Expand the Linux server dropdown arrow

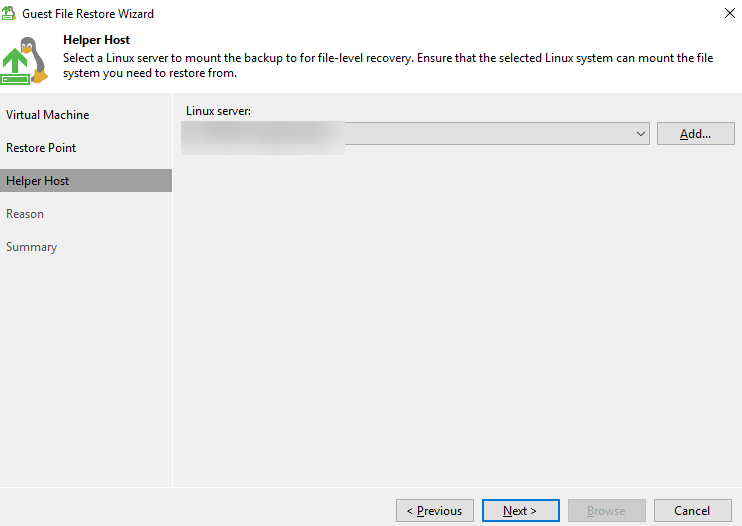pos(641,134)
